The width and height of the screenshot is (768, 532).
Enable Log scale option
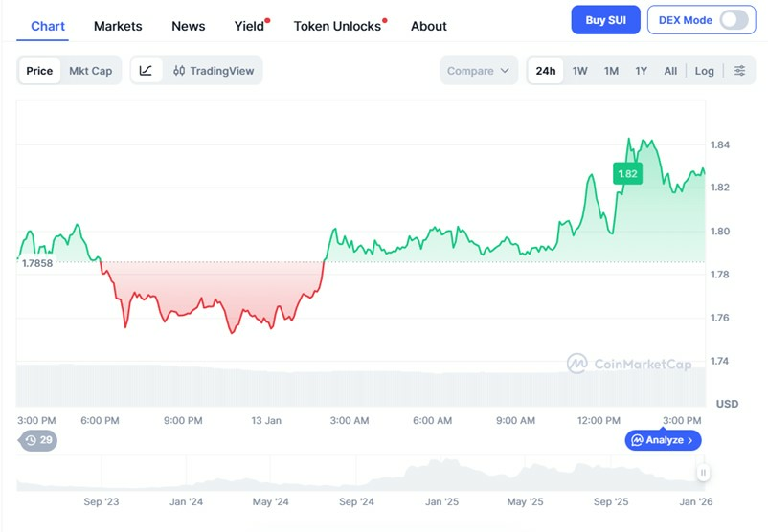click(x=704, y=71)
